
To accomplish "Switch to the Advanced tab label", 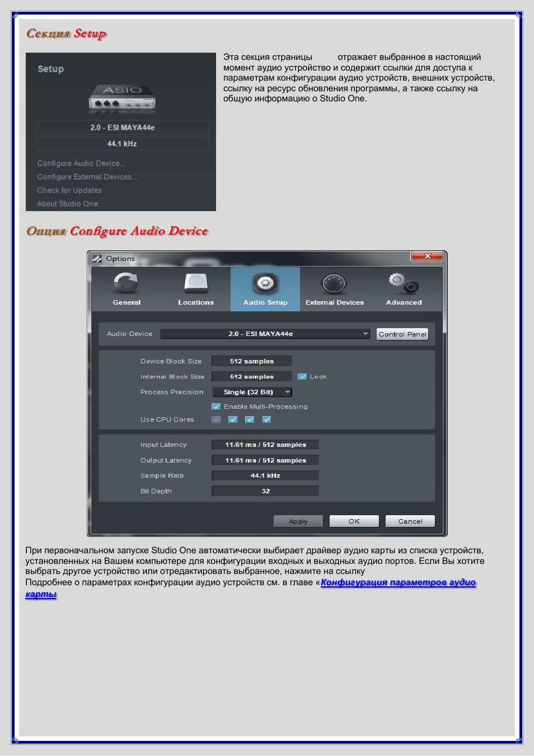I will point(404,302).
